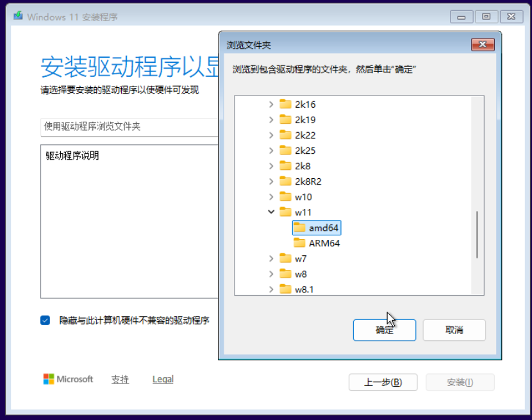Click the w8.1 folder icon
Viewport: 532px width, 420px height.
[x=286, y=289]
